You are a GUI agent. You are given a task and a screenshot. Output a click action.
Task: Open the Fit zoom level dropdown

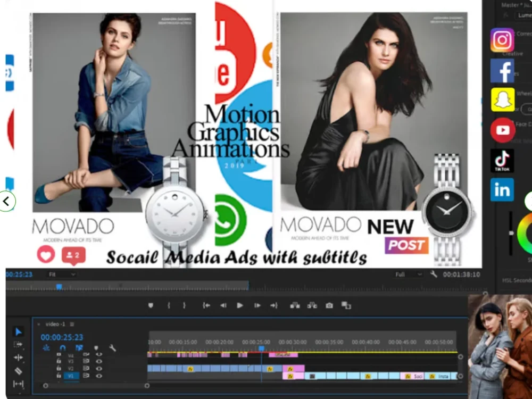[62, 275]
